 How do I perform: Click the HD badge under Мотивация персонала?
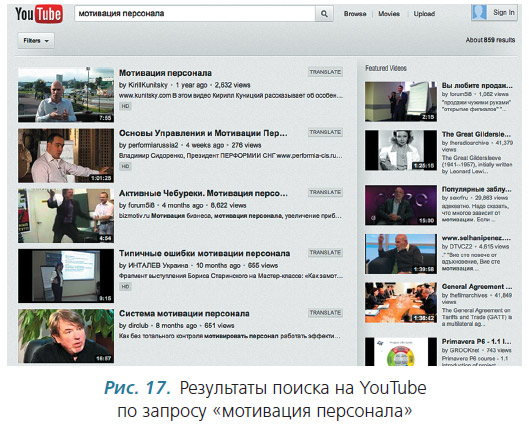(x=125, y=106)
